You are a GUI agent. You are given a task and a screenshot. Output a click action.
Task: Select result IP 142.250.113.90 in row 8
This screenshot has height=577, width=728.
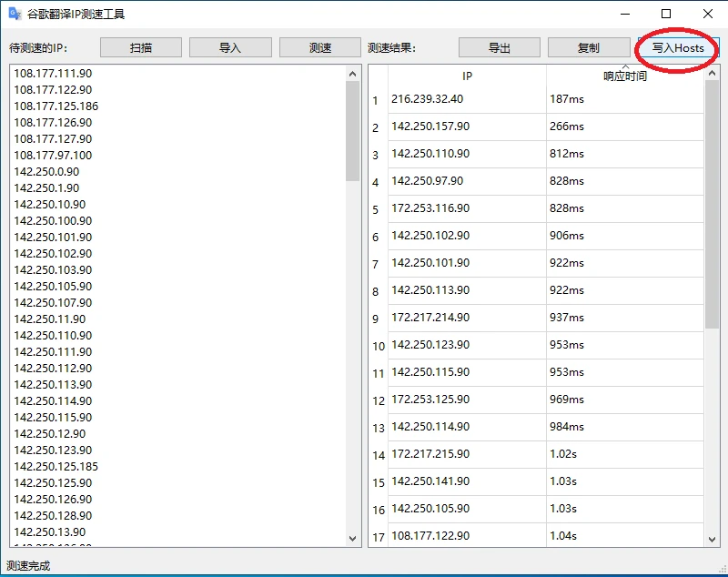(x=467, y=290)
